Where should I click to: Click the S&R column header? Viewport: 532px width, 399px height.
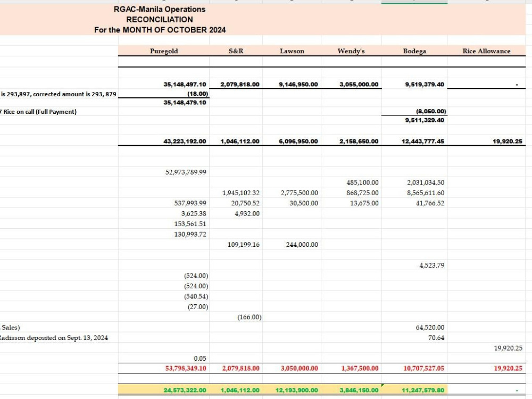click(236, 51)
